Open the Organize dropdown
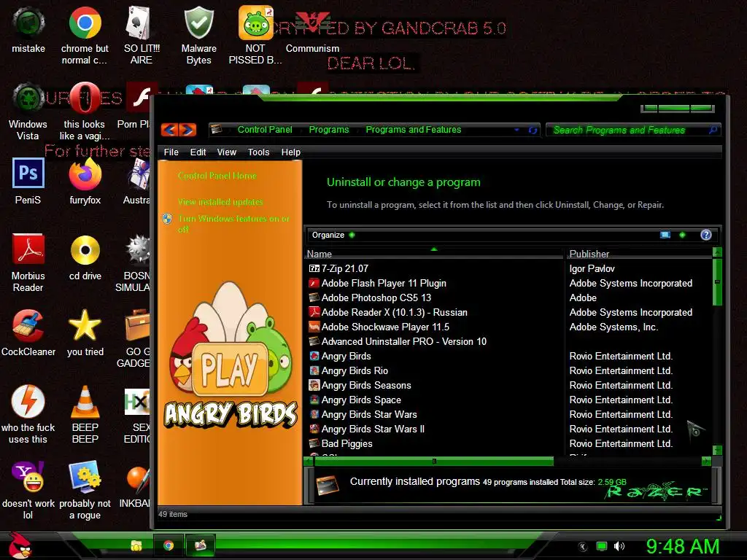This screenshot has height=560, width=747. point(333,235)
